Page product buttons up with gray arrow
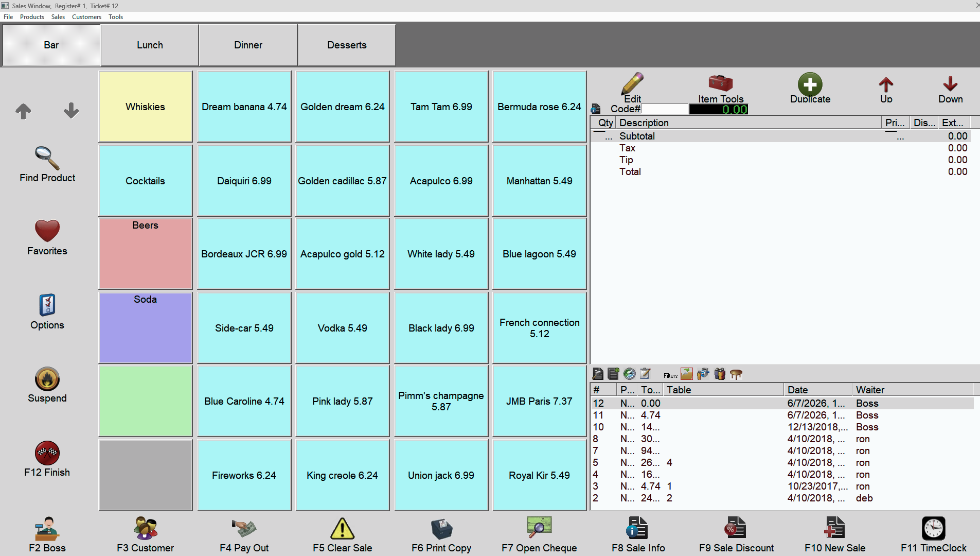 pyautogui.click(x=23, y=111)
